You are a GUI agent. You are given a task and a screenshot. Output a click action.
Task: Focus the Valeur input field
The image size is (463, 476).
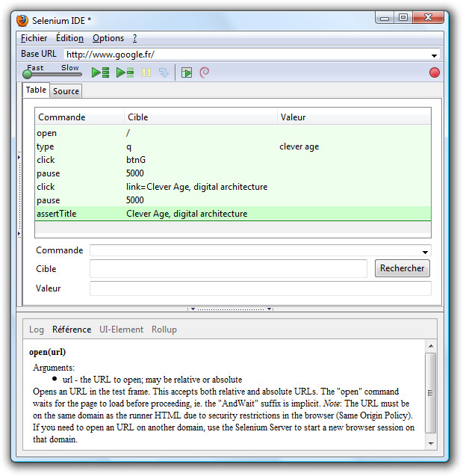click(261, 288)
